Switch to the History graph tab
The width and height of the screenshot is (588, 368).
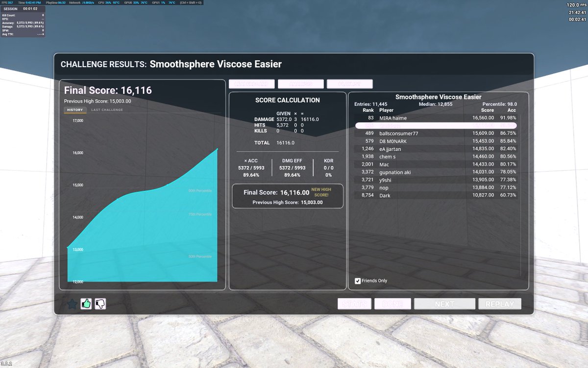click(x=75, y=110)
